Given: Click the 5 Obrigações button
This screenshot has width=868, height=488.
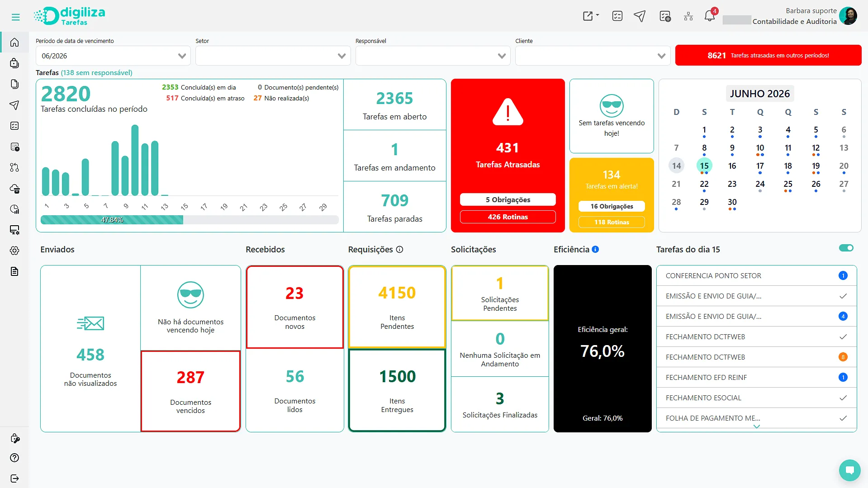Looking at the screenshot, I should coord(508,199).
